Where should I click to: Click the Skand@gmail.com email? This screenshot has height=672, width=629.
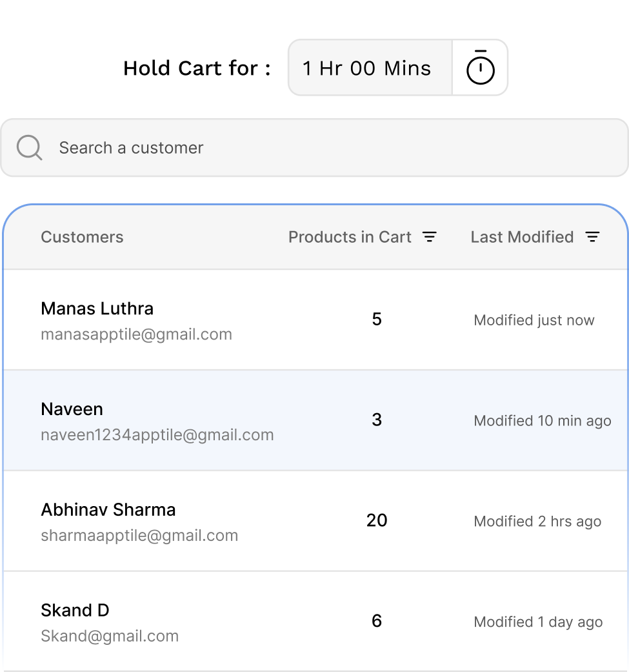click(110, 636)
